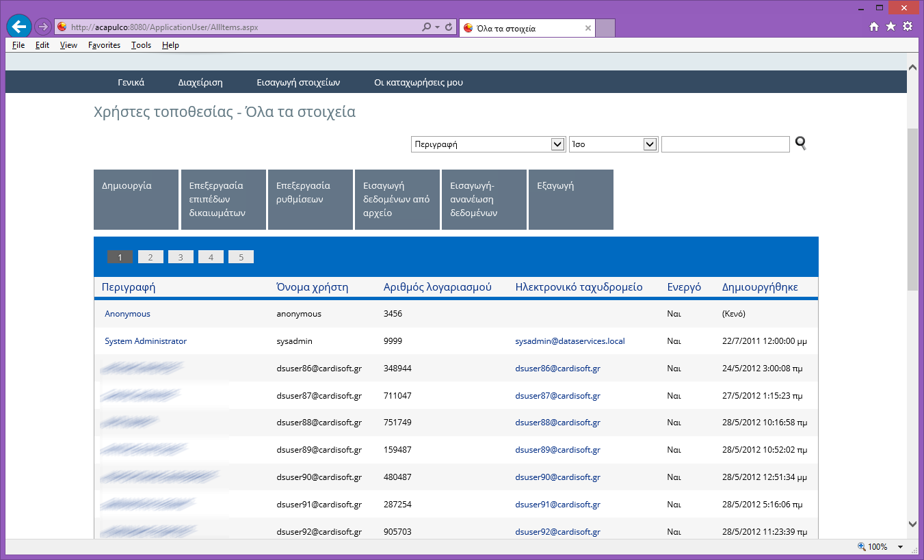Click the browser forward arrow button
The width and height of the screenshot is (924, 560).
coord(42,27)
